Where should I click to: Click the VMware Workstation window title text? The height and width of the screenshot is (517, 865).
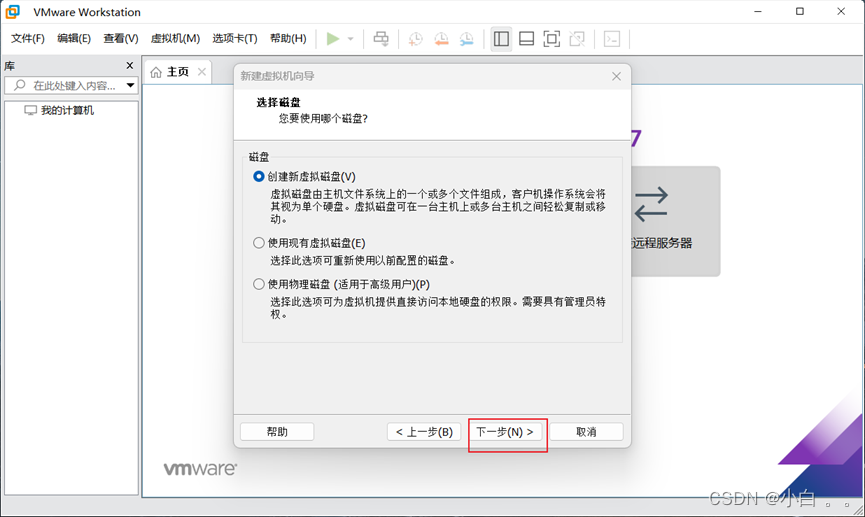tap(87, 12)
